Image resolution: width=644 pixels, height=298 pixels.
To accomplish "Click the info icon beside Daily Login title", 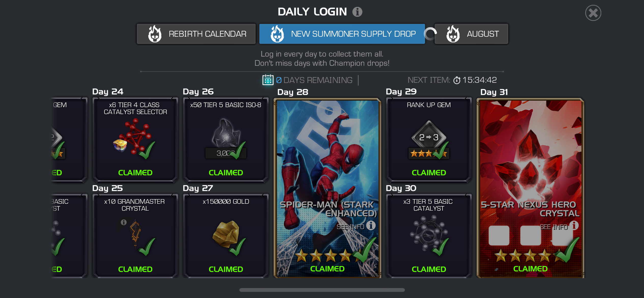I will tap(357, 12).
